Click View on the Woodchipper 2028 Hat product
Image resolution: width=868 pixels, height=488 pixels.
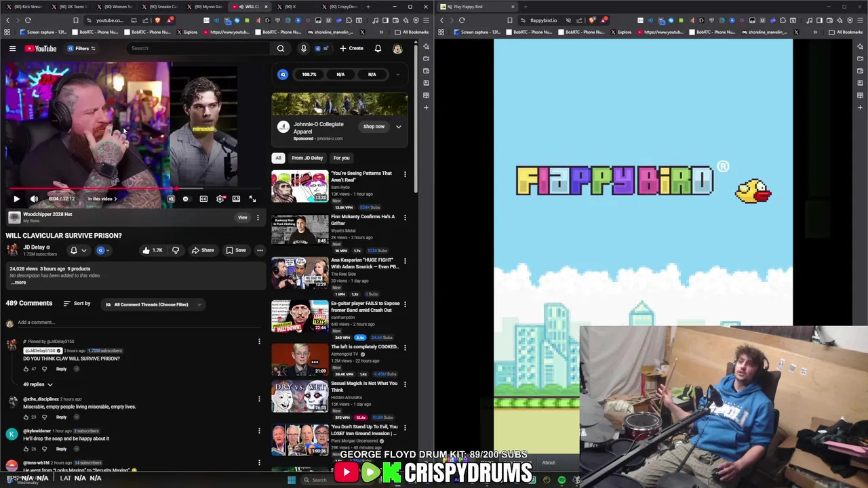tap(242, 218)
